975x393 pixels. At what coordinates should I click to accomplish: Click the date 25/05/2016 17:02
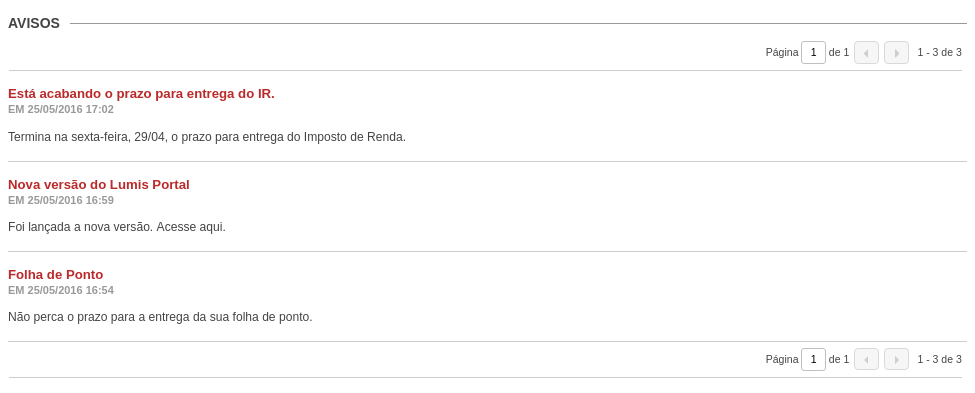pos(70,109)
